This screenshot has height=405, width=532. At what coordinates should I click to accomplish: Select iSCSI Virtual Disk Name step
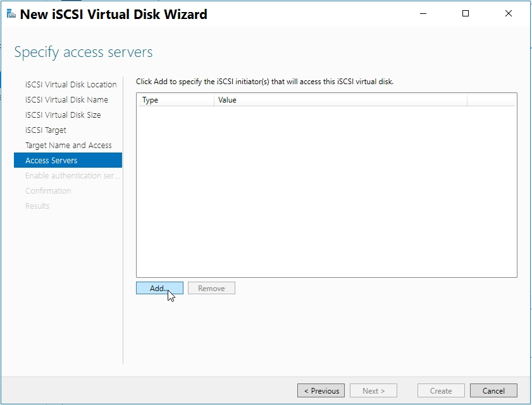coord(68,100)
